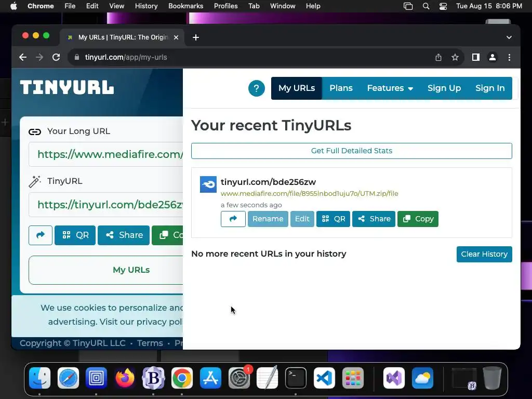The image size is (532, 399).
Task: Click the stacked-windows icon in the menu bar
Action: click(x=408, y=6)
